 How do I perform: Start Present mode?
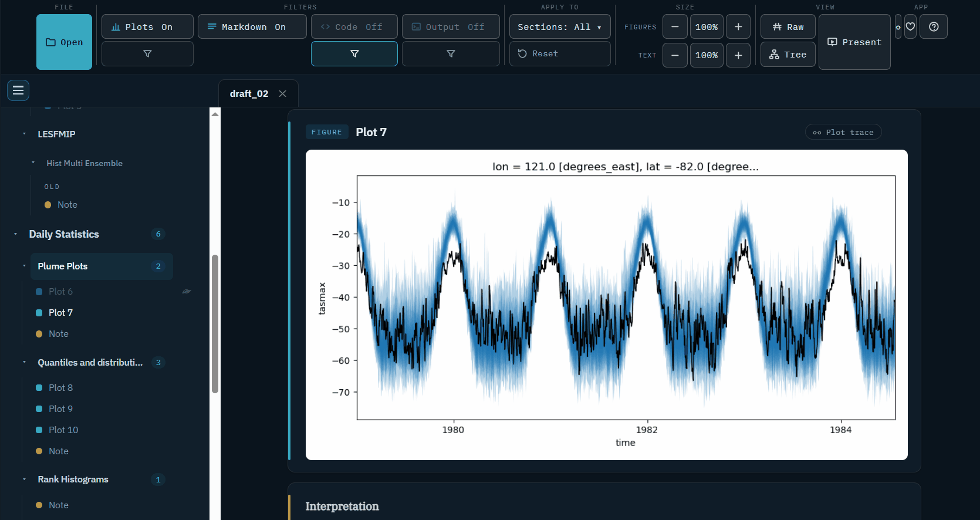pos(854,42)
